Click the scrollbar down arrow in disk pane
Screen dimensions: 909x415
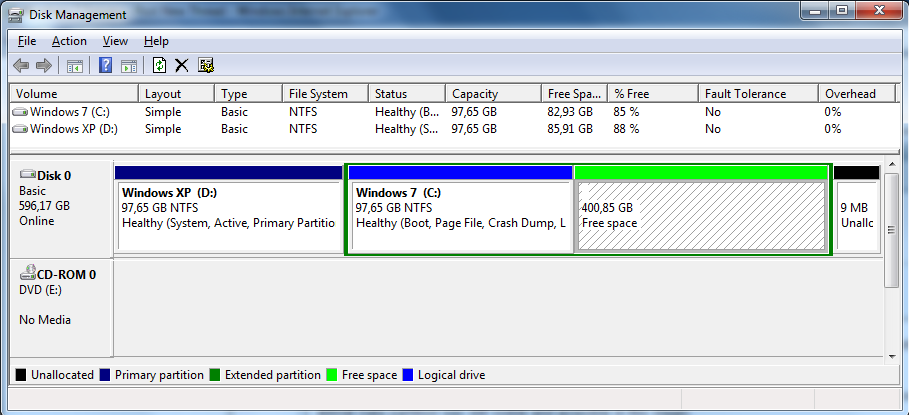click(x=892, y=355)
